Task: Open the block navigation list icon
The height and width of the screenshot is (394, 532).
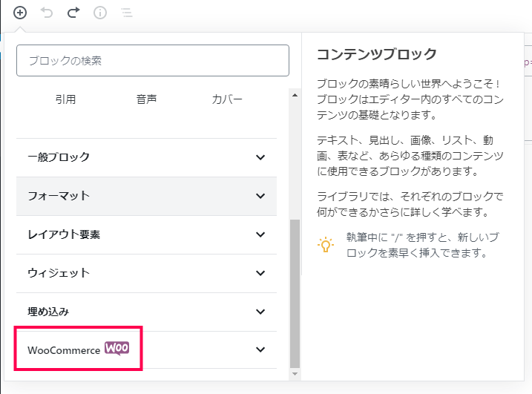Action: click(127, 13)
